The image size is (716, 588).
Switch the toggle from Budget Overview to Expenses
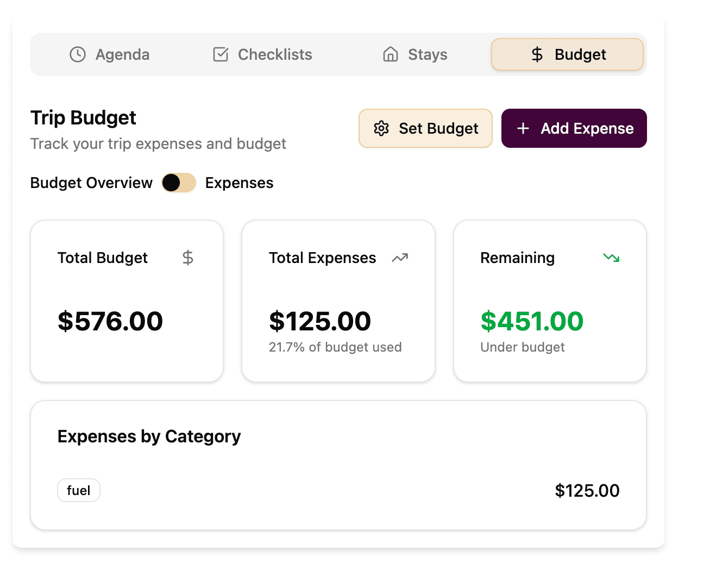tap(178, 183)
